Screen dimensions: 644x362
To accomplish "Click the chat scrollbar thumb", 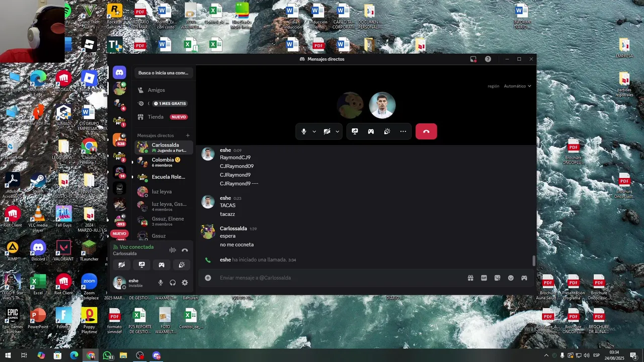I will pyautogui.click(x=534, y=261).
